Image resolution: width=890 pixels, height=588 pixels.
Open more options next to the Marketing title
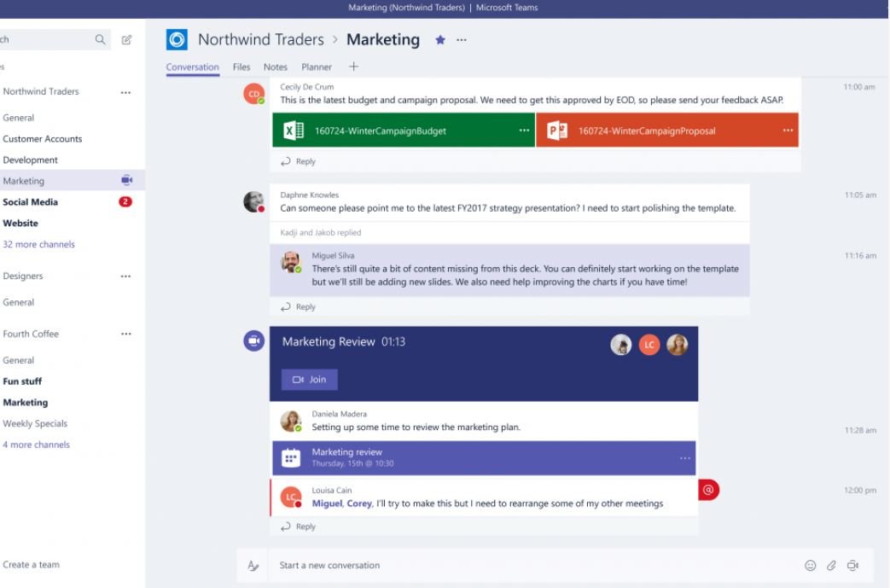[462, 40]
